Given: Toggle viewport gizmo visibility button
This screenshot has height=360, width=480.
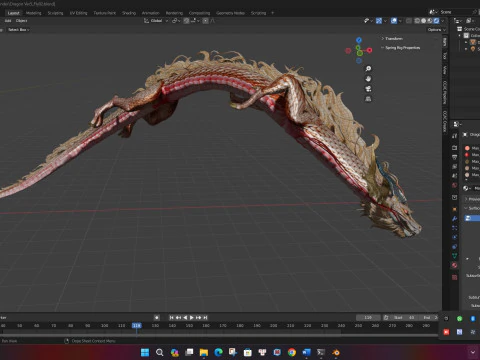Looking at the screenshot, I should pyautogui.click(x=379, y=21).
